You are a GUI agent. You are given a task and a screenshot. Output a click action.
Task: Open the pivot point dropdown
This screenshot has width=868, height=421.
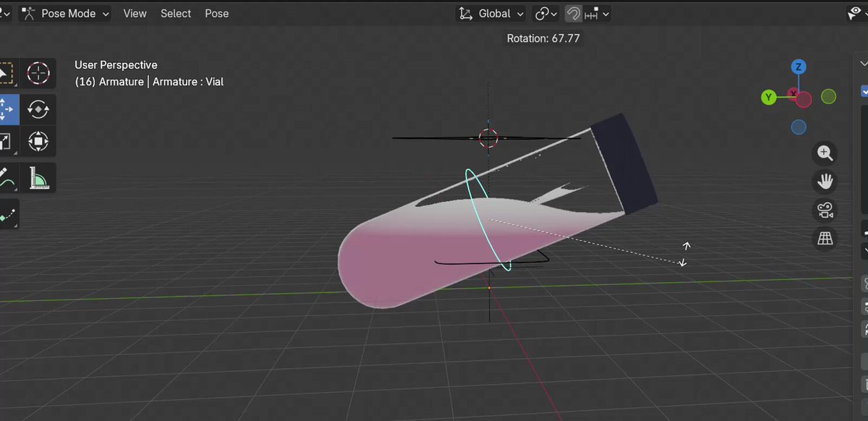546,13
